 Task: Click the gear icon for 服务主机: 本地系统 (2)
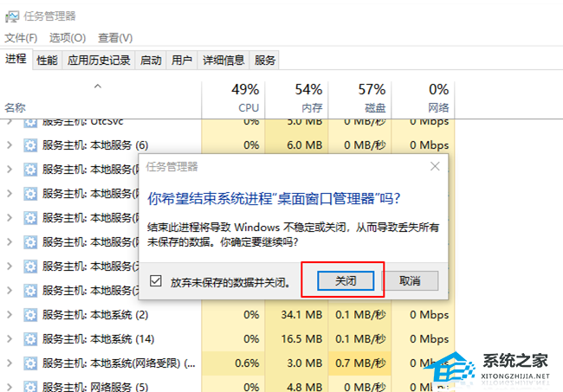30,314
